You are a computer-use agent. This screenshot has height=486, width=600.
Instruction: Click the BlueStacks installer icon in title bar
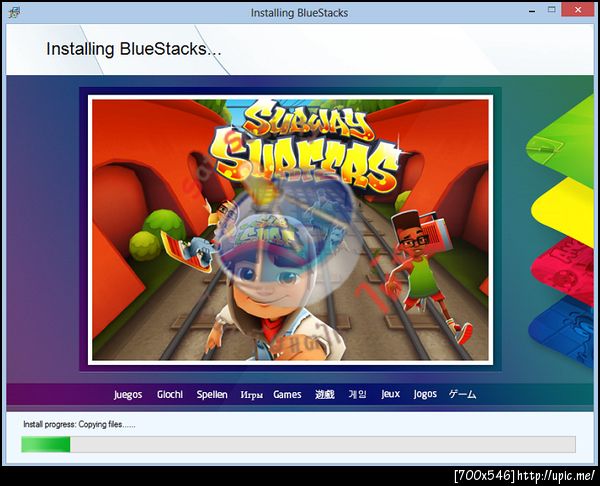pyautogui.click(x=15, y=12)
